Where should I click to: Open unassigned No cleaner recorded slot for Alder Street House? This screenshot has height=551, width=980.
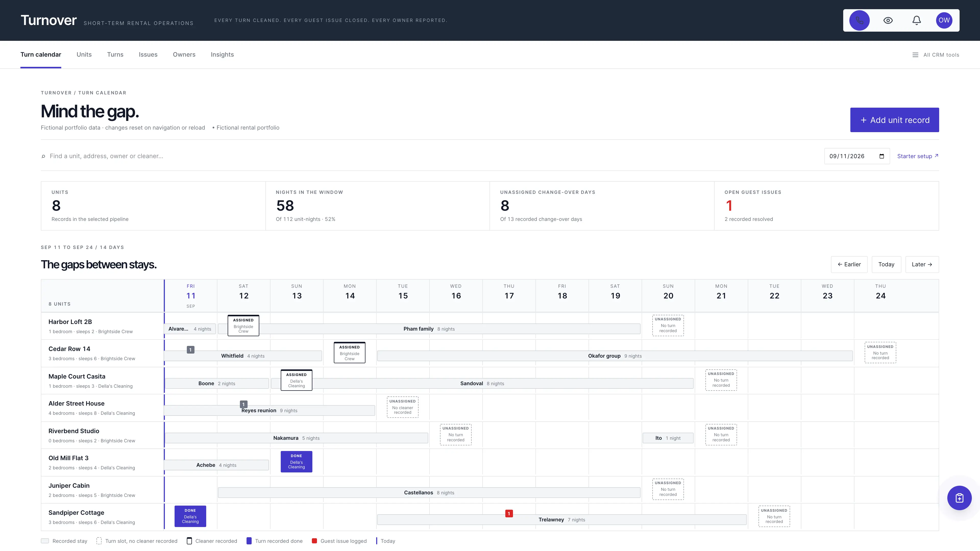coord(402,407)
